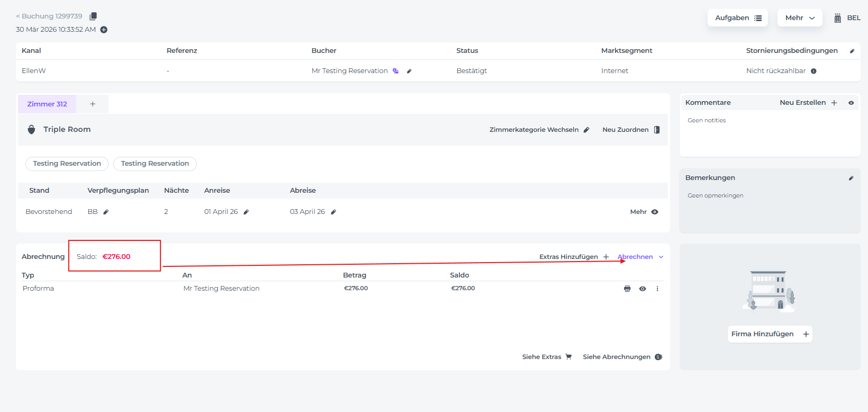Edit the booker Mr Testing Reservation
This screenshot has height=412, width=868.
point(409,71)
